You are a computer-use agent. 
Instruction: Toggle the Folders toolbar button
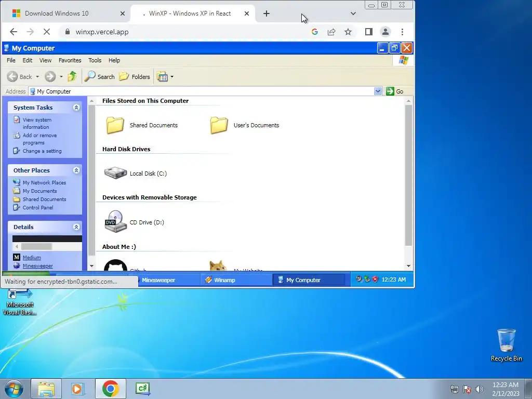click(x=135, y=77)
